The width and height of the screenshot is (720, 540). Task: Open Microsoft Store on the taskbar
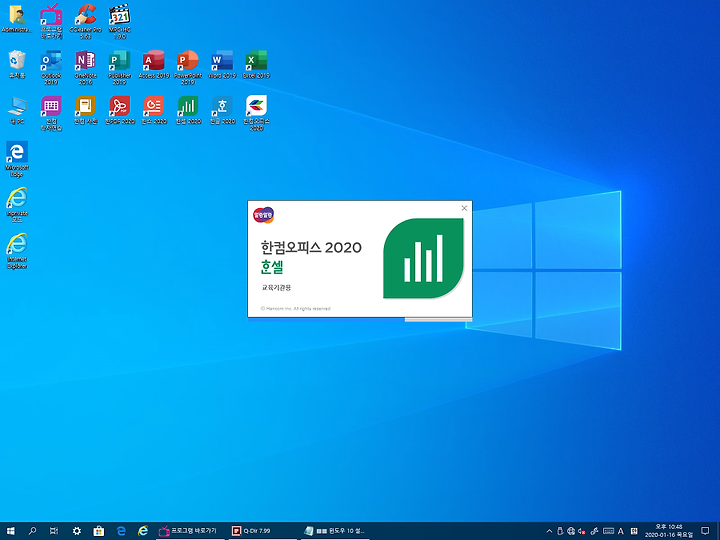(98, 531)
